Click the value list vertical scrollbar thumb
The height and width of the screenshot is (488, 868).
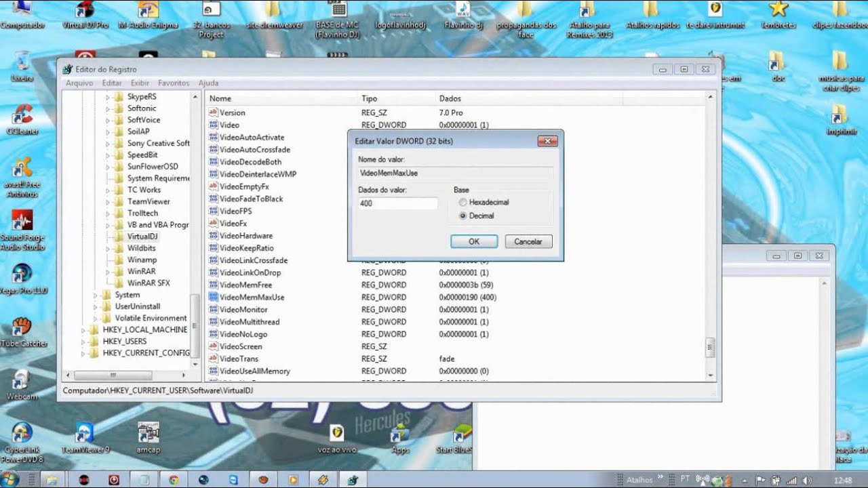(710, 348)
